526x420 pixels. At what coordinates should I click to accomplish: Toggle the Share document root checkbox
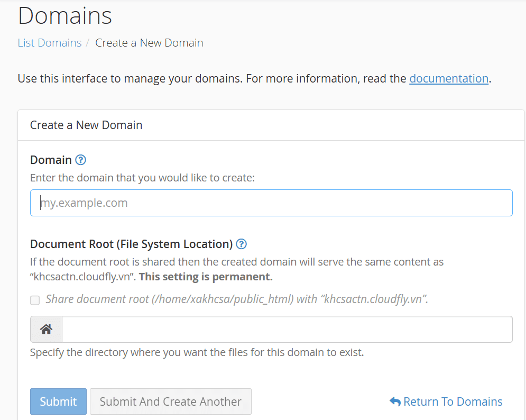(35, 300)
